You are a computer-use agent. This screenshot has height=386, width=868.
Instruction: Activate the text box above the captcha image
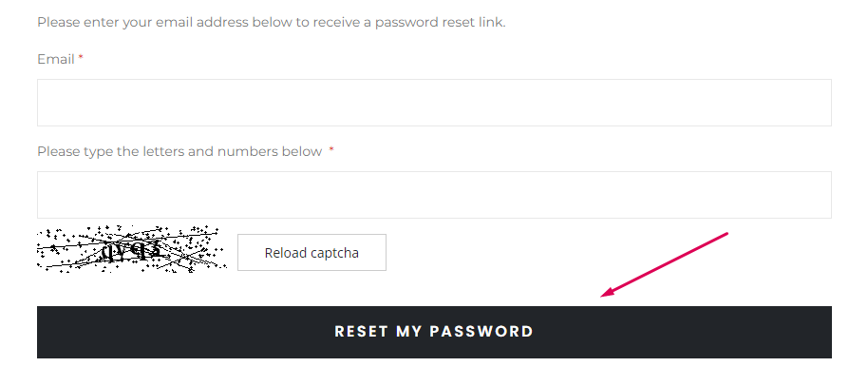point(434,195)
